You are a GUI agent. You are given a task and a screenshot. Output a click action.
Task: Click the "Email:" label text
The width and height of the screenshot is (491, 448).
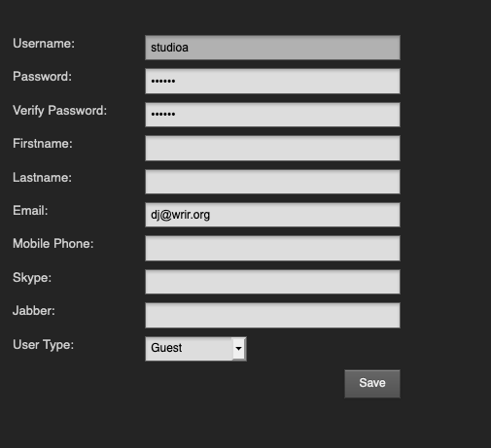click(x=30, y=211)
